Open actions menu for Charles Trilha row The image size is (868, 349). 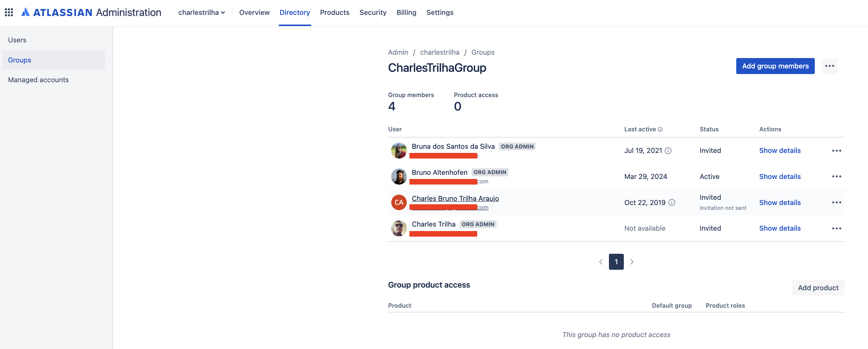point(836,228)
